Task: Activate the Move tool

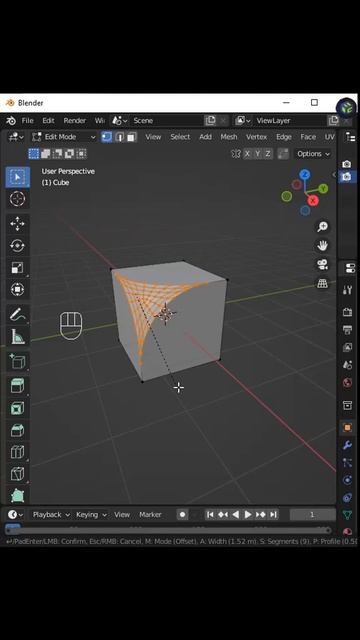Action: click(17, 224)
